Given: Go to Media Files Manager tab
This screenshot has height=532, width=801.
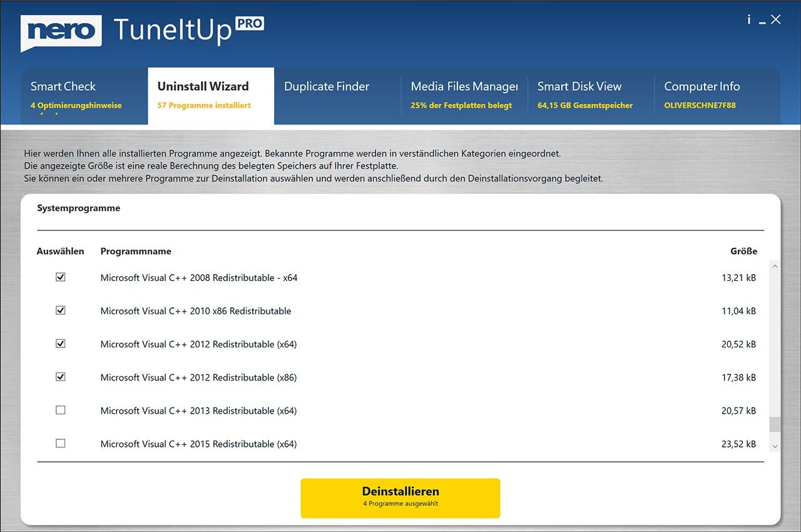Looking at the screenshot, I should [464, 96].
